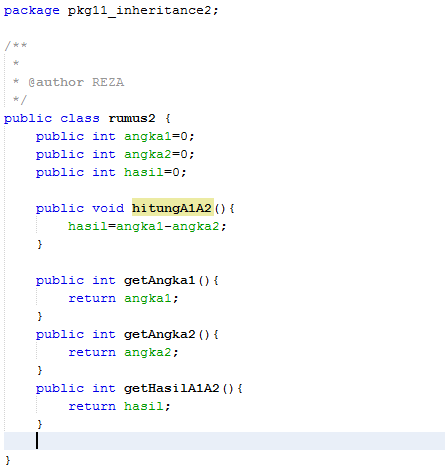Click the getHasilA1A2 method name
Viewport: 445px width, 471px height.
[172, 388]
